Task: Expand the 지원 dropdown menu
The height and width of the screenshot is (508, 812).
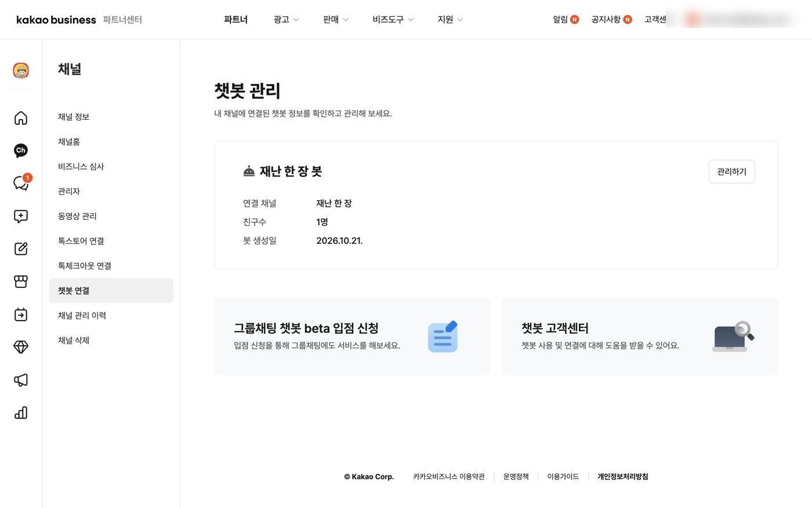Action: (450, 20)
